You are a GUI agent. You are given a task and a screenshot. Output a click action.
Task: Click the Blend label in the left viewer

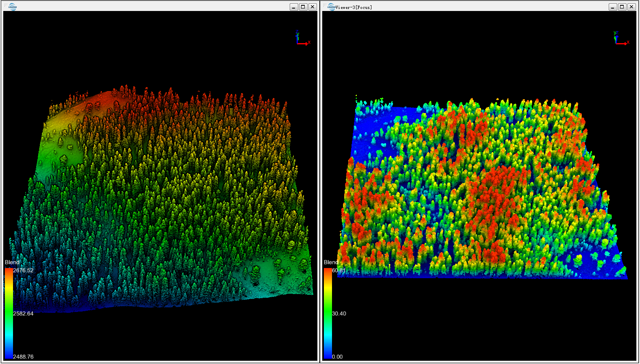12,262
